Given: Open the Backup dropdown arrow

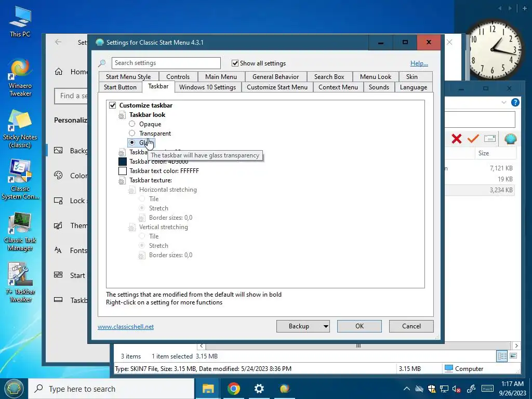Looking at the screenshot, I should (325, 326).
